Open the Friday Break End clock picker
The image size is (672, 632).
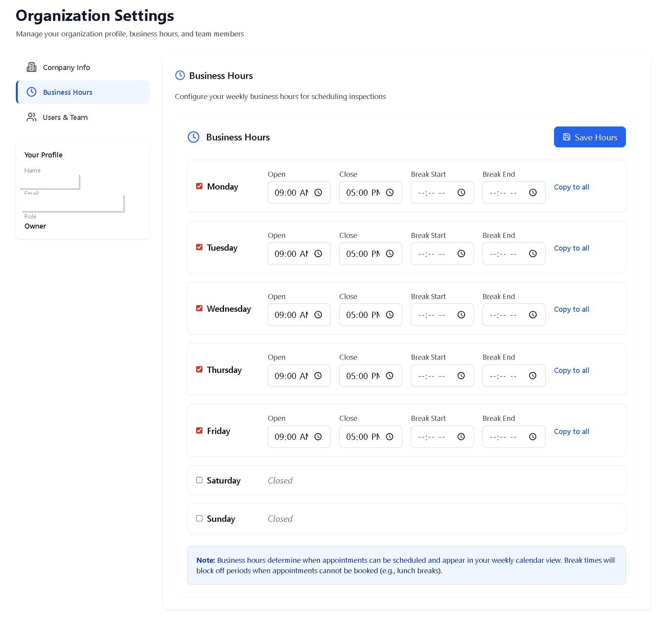(x=533, y=437)
